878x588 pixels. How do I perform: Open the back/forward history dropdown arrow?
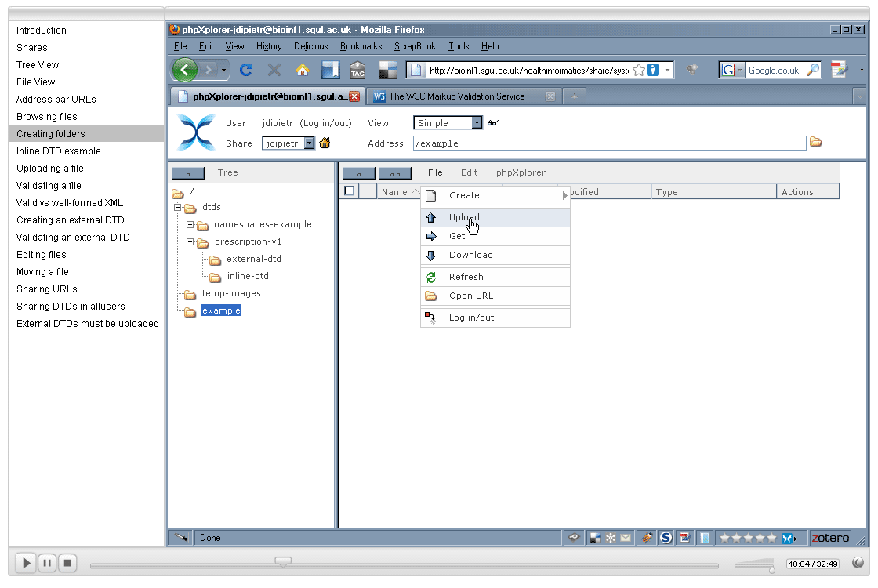(x=223, y=70)
